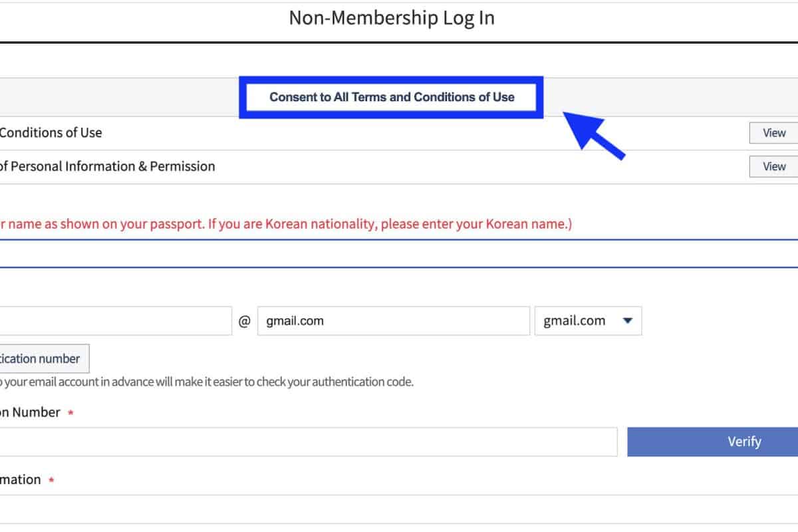
Task: Focus the Authentication Number input field
Action: point(308,442)
